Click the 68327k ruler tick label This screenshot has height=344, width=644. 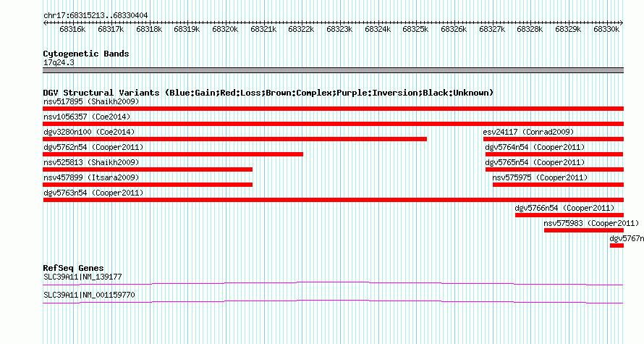(x=491, y=29)
